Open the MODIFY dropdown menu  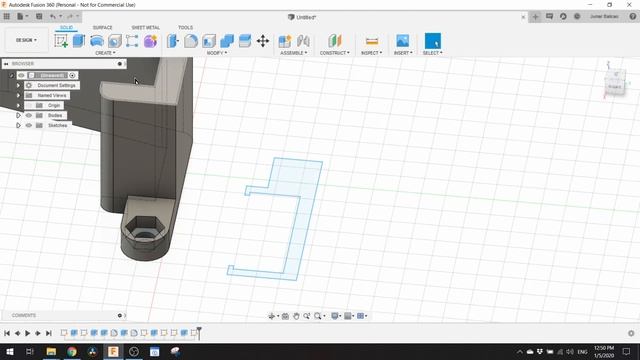click(217, 53)
